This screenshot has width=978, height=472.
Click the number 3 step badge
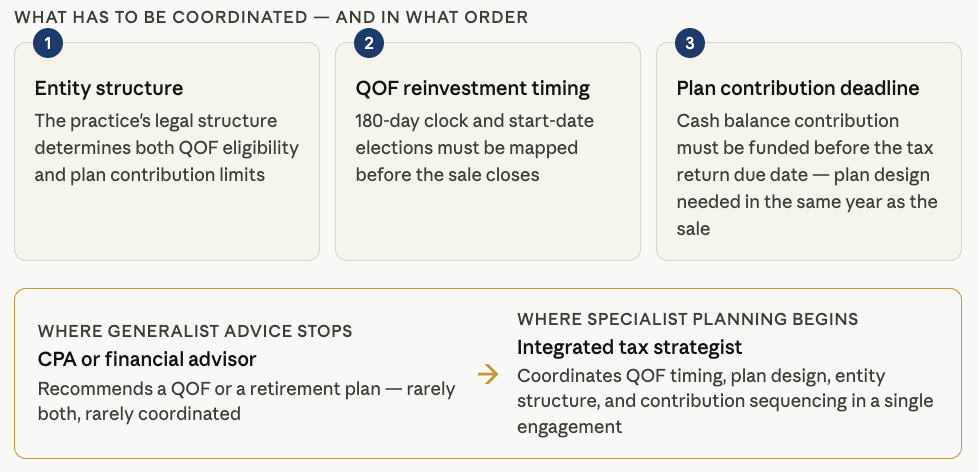pyautogui.click(x=690, y=43)
